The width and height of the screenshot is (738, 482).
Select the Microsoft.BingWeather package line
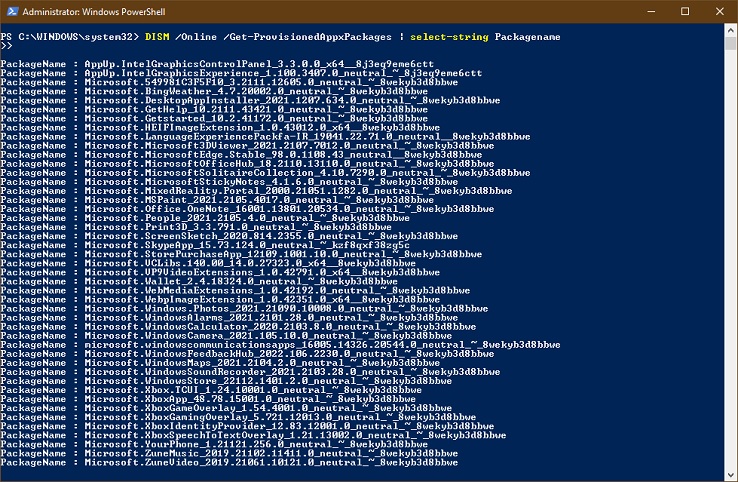(x=214, y=91)
